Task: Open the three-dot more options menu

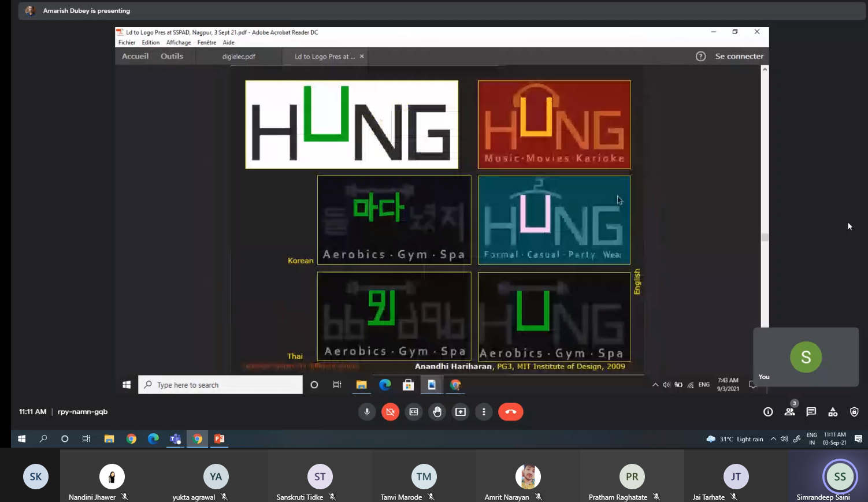Action: pos(484,412)
